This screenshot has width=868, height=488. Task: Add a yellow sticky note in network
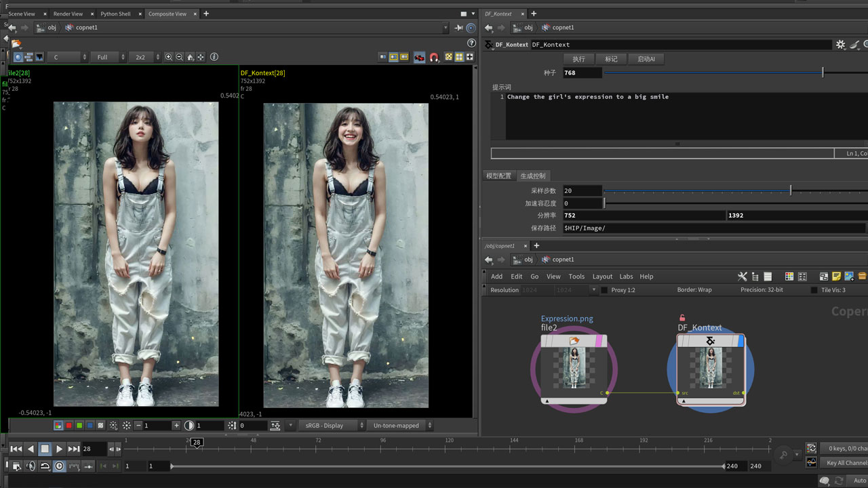[x=837, y=277]
